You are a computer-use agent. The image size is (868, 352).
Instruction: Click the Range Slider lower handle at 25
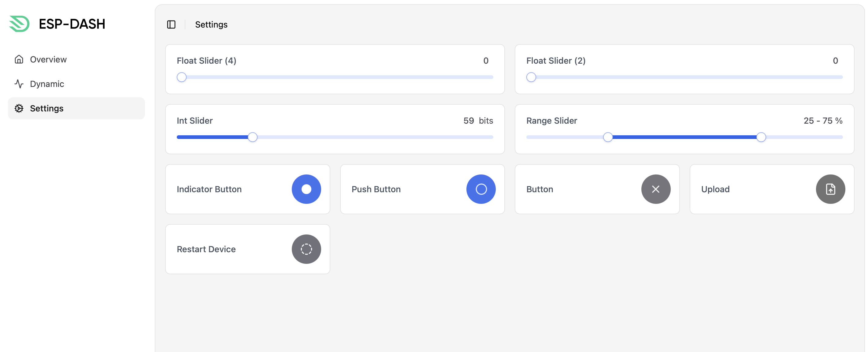(x=608, y=137)
